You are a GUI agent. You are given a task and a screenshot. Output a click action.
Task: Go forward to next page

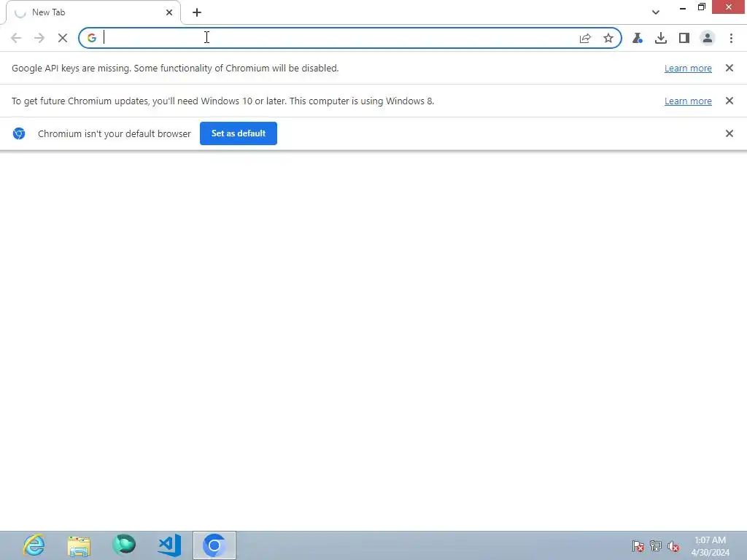pyautogui.click(x=39, y=38)
